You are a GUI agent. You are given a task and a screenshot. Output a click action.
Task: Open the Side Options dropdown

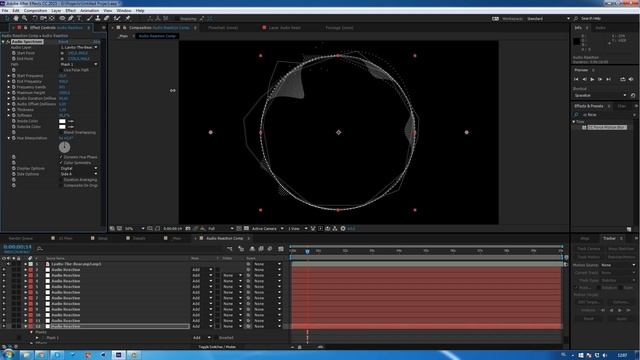79,174
